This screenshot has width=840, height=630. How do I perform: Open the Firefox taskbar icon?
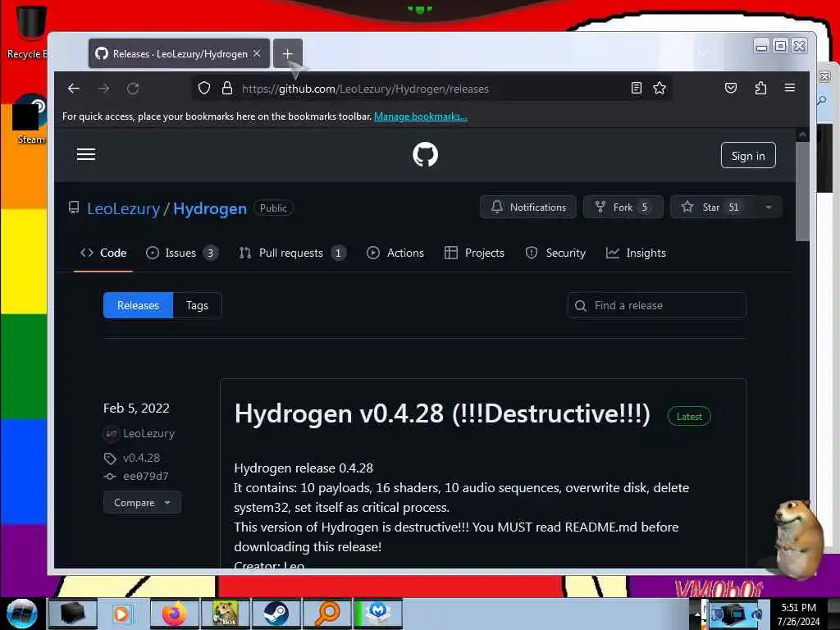click(175, 614)
